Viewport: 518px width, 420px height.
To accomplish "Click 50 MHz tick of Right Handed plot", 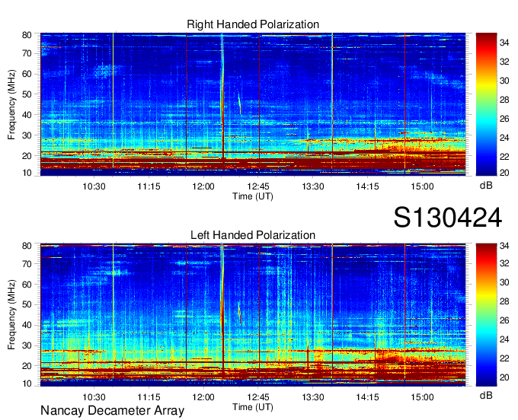I will pyautogui.click(x=27, y=94).
